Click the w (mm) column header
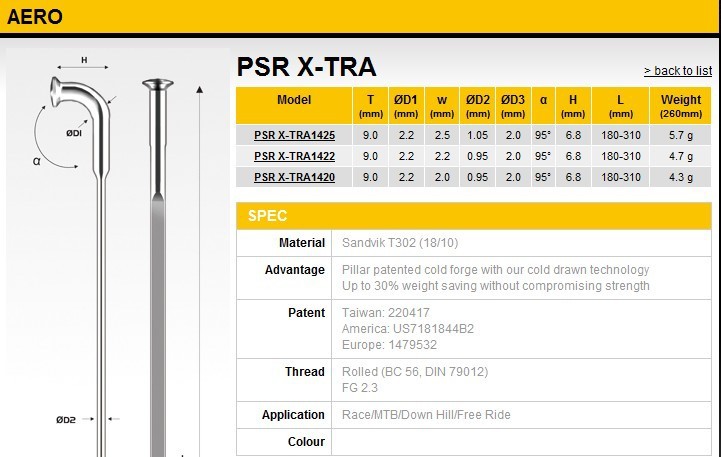This screenshot has height=457, width=721. pyautogui.click(x=442, y=105)
